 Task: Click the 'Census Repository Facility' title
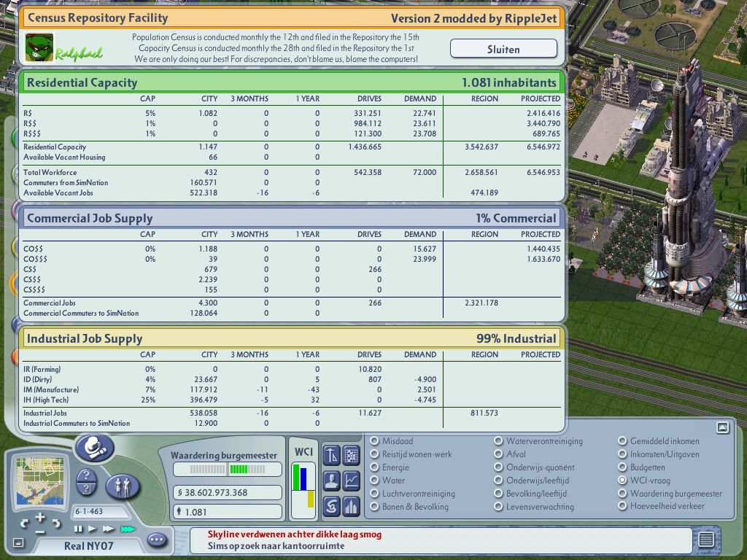98,18
